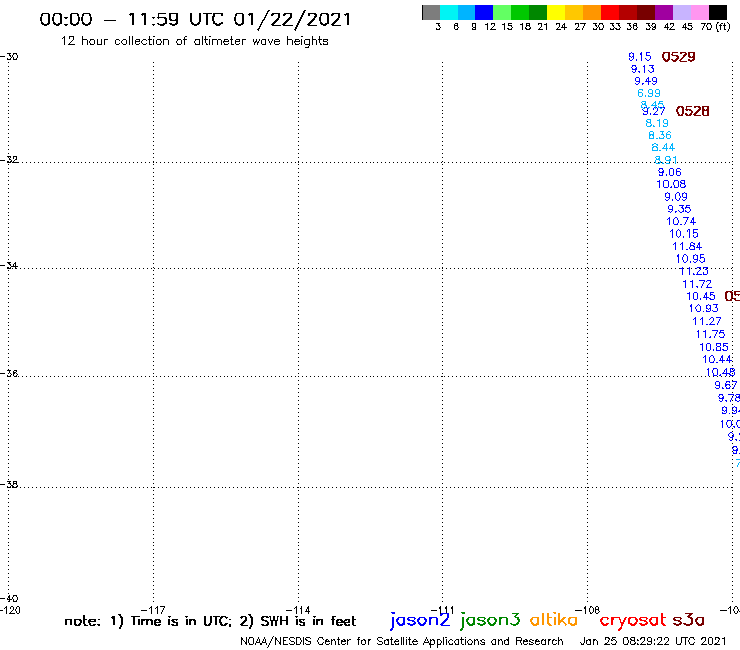This screenshot has width=740, height=650.
Task: Select the light blue 6.99 reading
Action: click(x=649, y=93)
